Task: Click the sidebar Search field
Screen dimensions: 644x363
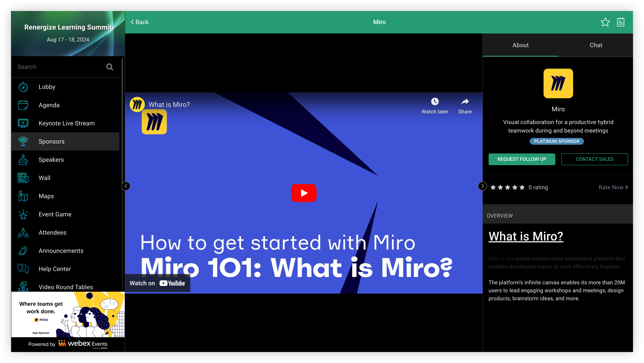Action: click(x=65, y=67)
